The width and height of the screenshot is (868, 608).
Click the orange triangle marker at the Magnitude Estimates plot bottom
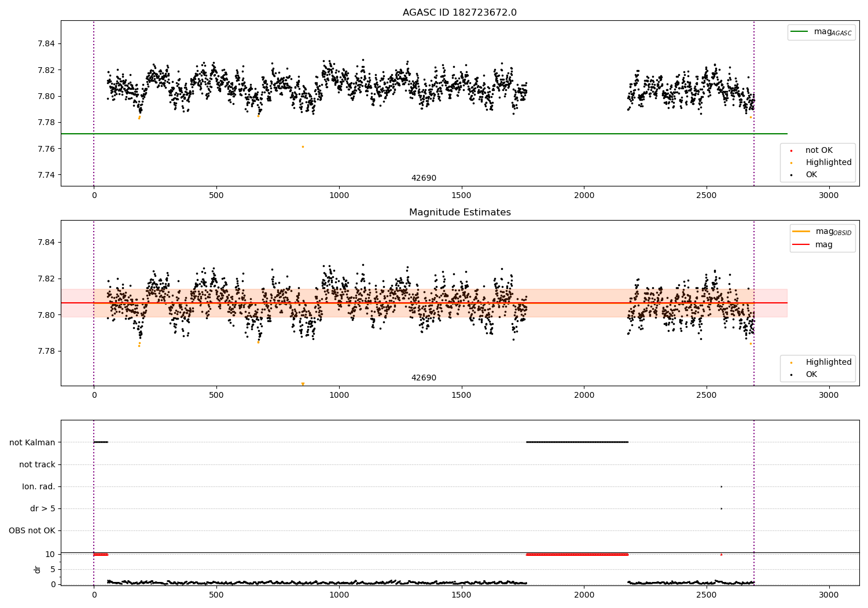coord(303,383)
